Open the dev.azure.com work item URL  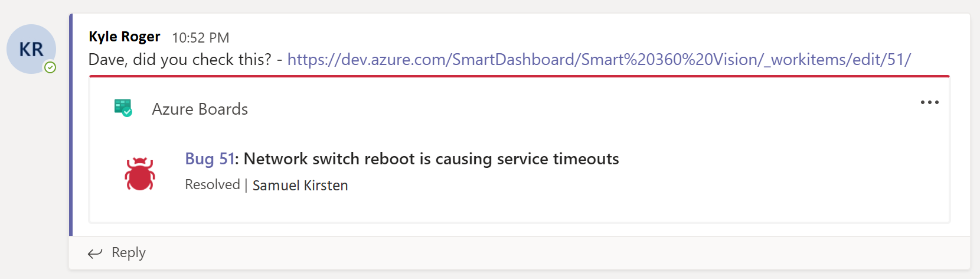599,60
